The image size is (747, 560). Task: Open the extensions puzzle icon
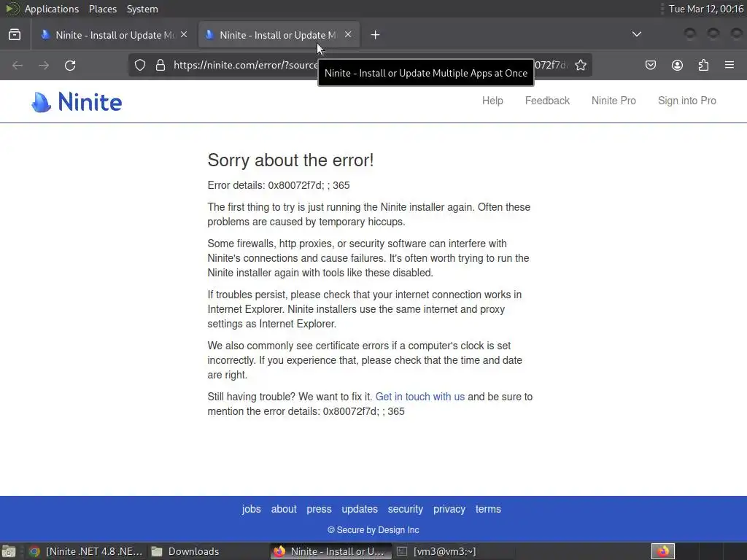pos(703,65)
